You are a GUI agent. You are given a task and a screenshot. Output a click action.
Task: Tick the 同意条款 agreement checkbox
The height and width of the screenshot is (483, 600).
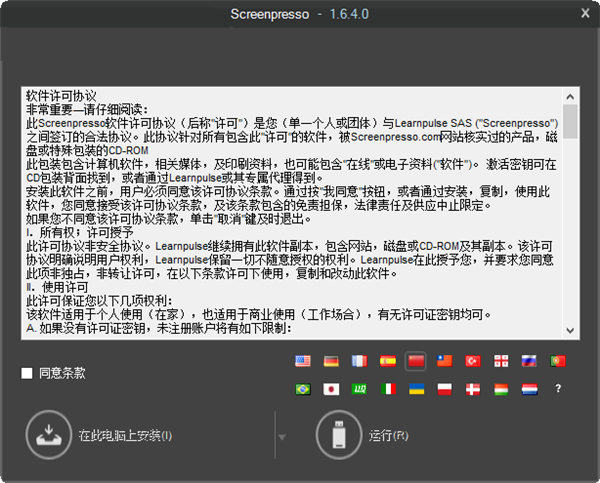(27, 373)
